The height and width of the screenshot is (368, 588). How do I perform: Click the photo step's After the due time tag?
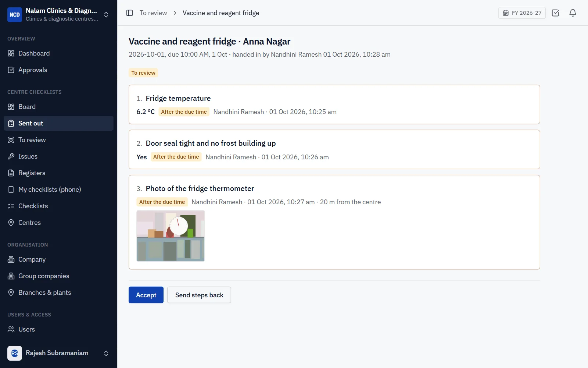point(162,202)
